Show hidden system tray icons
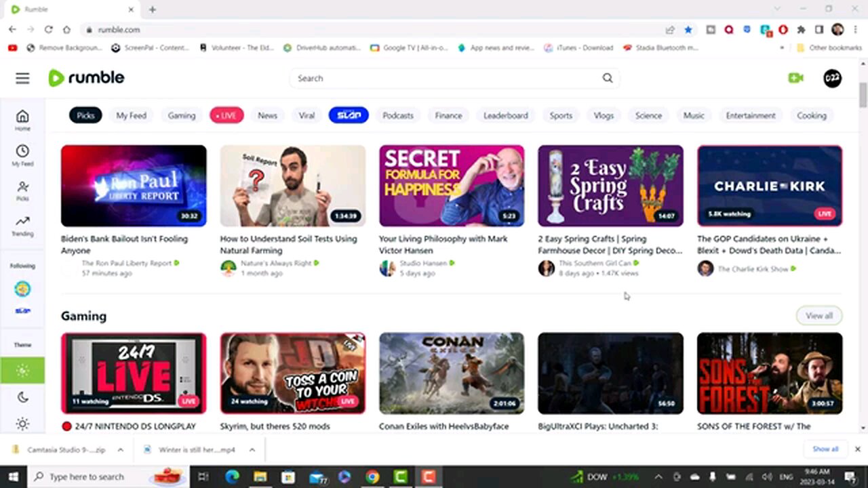This screenshot has height=488, width=868. coord(658,476)
